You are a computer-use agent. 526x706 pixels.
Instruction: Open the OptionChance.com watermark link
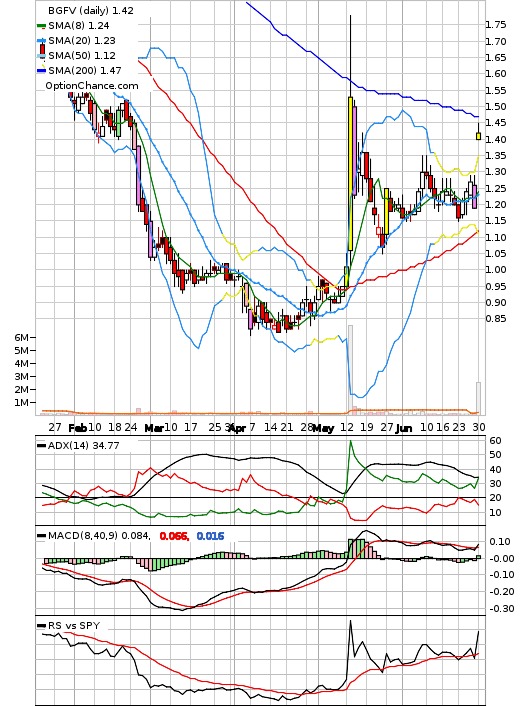(x=92, y=86)
